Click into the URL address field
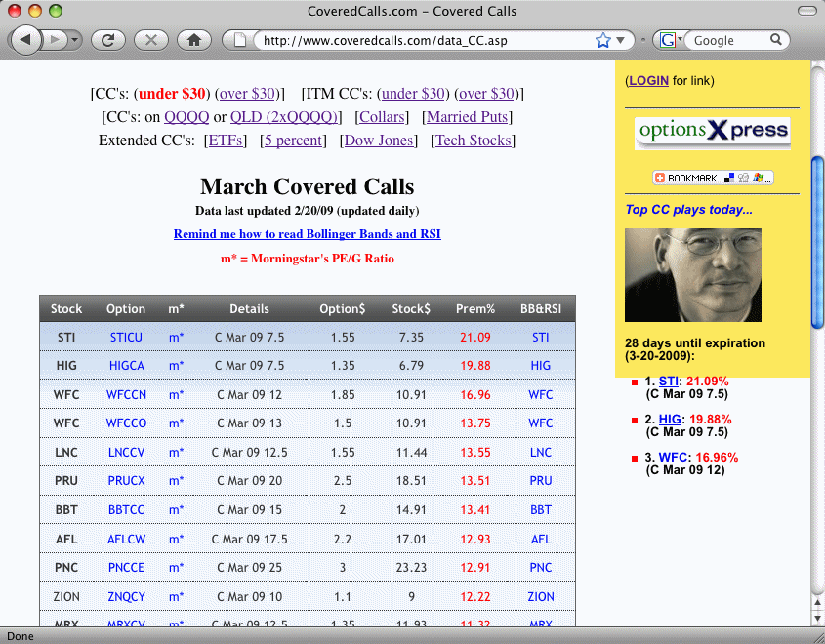 (x=427, y=40)
